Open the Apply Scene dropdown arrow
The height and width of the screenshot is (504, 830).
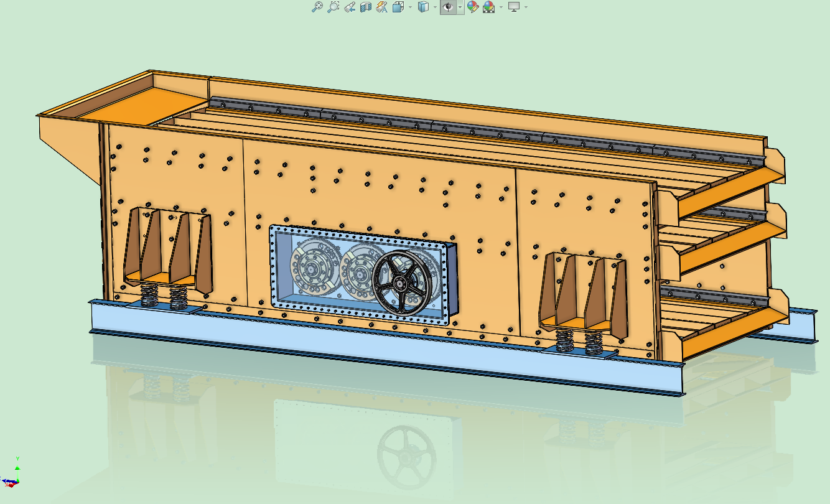500,7
